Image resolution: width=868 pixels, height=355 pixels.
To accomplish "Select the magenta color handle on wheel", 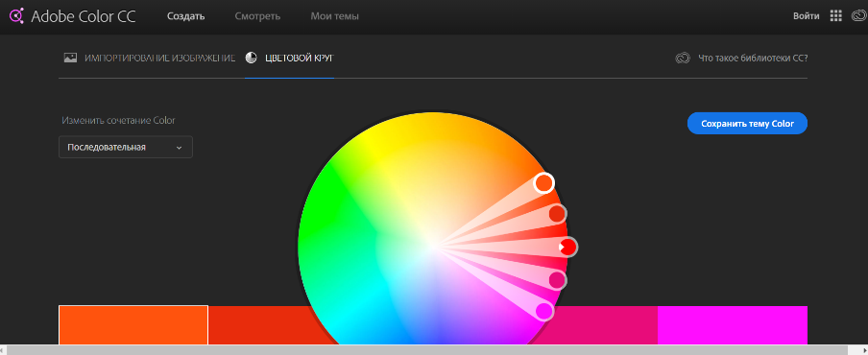I will click(x=544, y=311).
